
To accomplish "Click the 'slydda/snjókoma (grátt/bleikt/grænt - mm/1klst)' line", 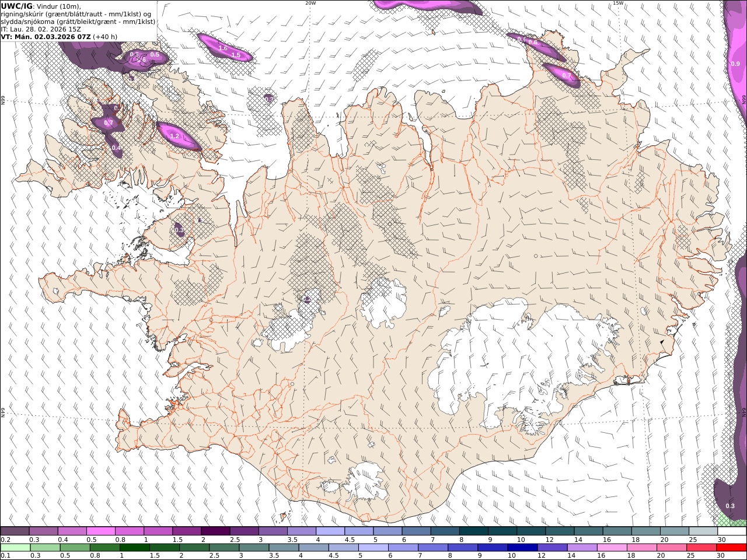I will point(78,22).
